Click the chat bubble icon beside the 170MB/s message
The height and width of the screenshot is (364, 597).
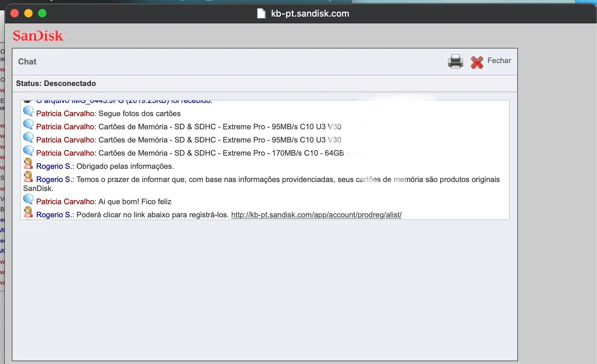click(x=28, y=151)
